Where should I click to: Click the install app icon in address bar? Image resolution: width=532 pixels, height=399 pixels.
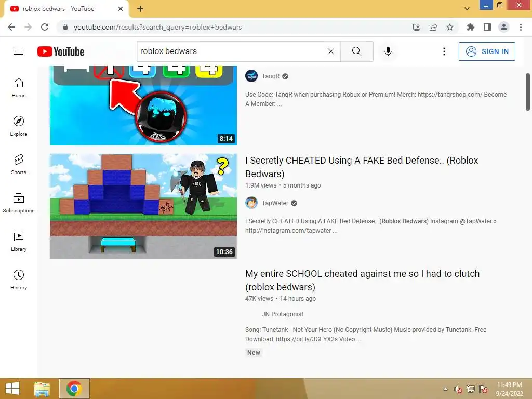tap(417, 27)
